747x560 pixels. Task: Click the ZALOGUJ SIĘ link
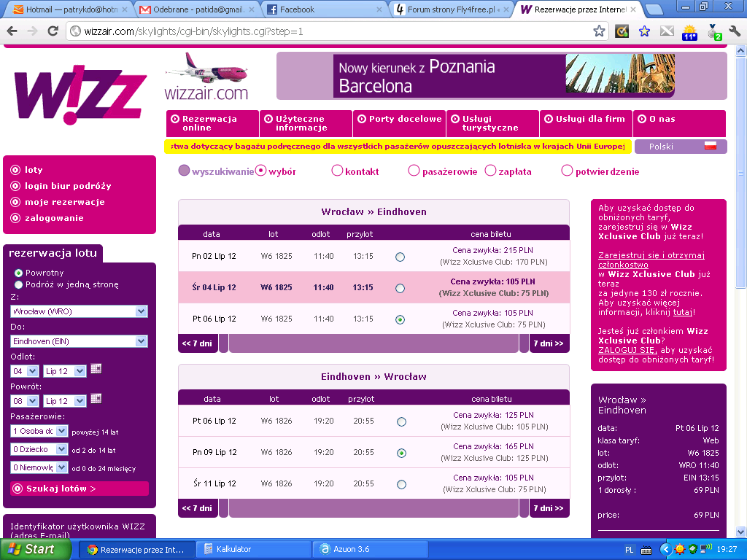click(x=627, y=350)
